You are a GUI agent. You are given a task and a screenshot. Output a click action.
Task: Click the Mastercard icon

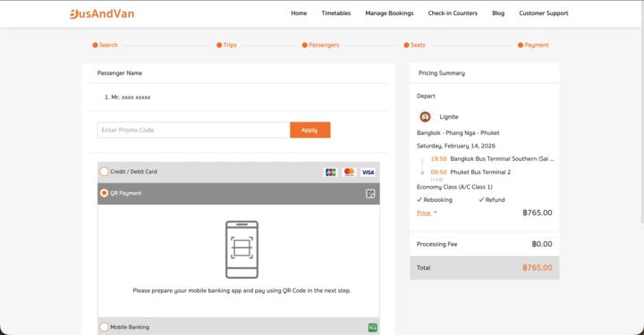tap(349, 172)
